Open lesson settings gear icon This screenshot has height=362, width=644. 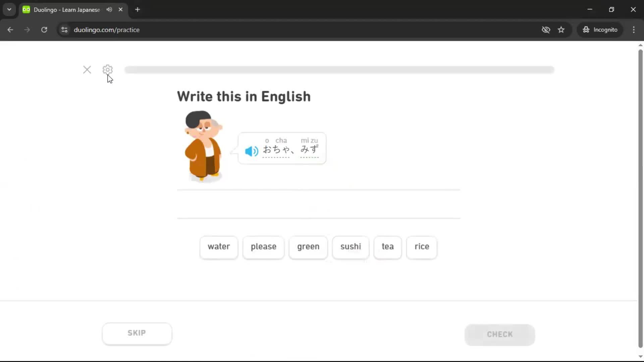(107, 70)
